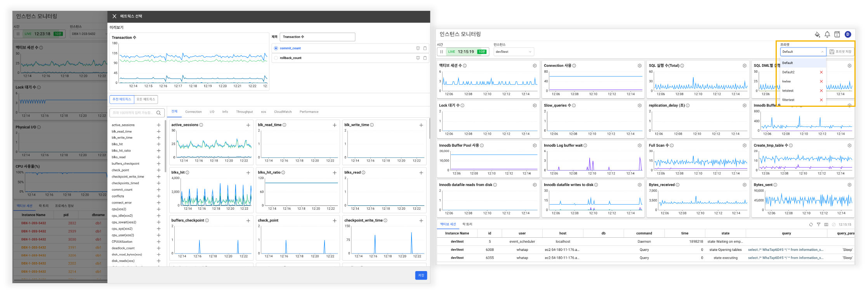Add checkpoint_write_time chart with its plus icon

pyautogui.click(x=421, y=221)
